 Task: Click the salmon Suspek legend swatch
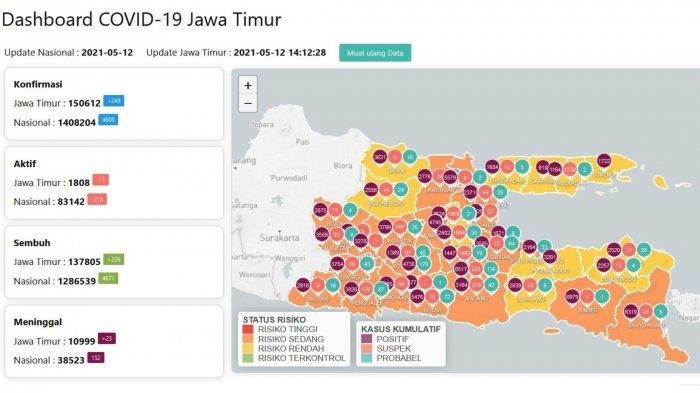[x=367, y=348]
